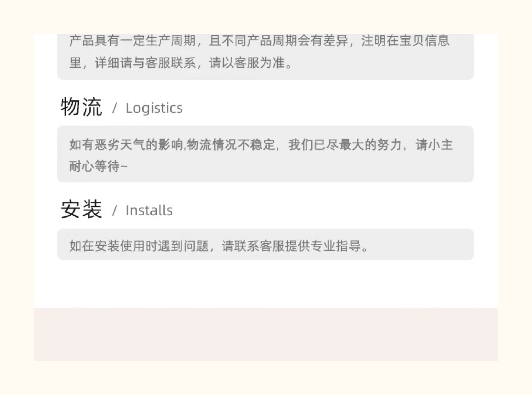Click the 安装 section heading
Viewport: 532px width, 395px height.
click(81, 210)
